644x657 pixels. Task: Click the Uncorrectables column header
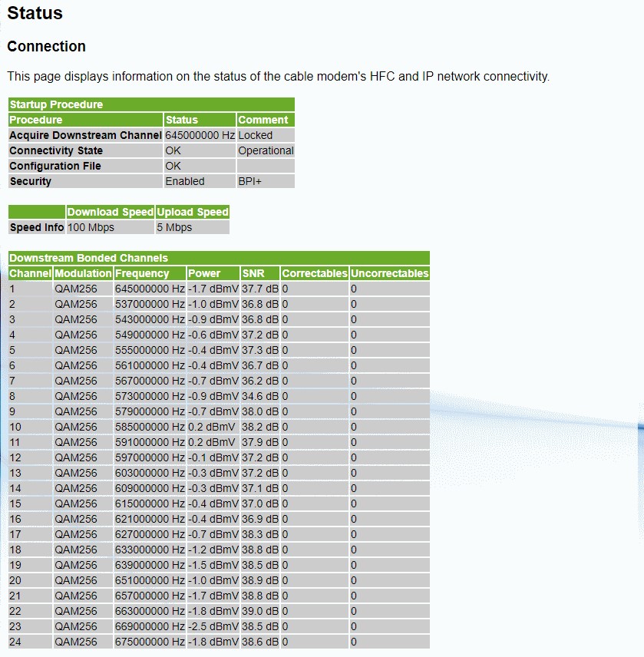tap(388, 273)
